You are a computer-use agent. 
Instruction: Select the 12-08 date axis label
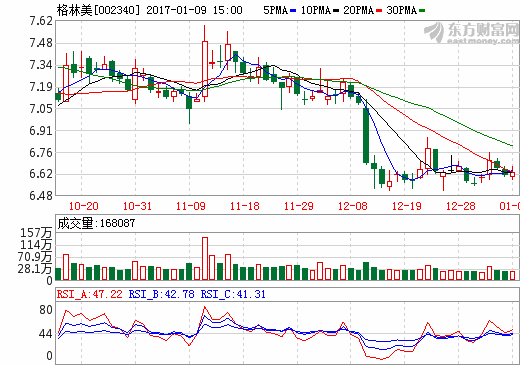(353, 206)
